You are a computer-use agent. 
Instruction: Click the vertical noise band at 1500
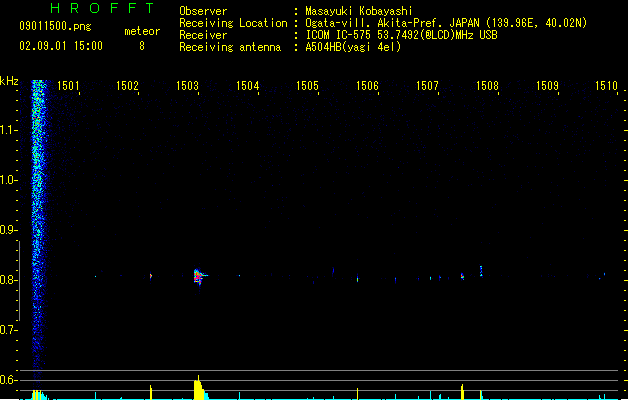(39, 233)
